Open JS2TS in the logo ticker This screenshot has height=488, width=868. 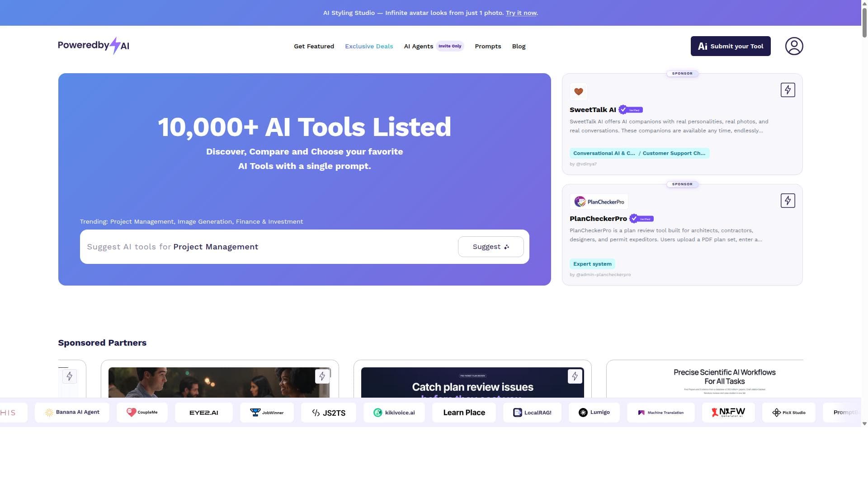click(329, 413)
